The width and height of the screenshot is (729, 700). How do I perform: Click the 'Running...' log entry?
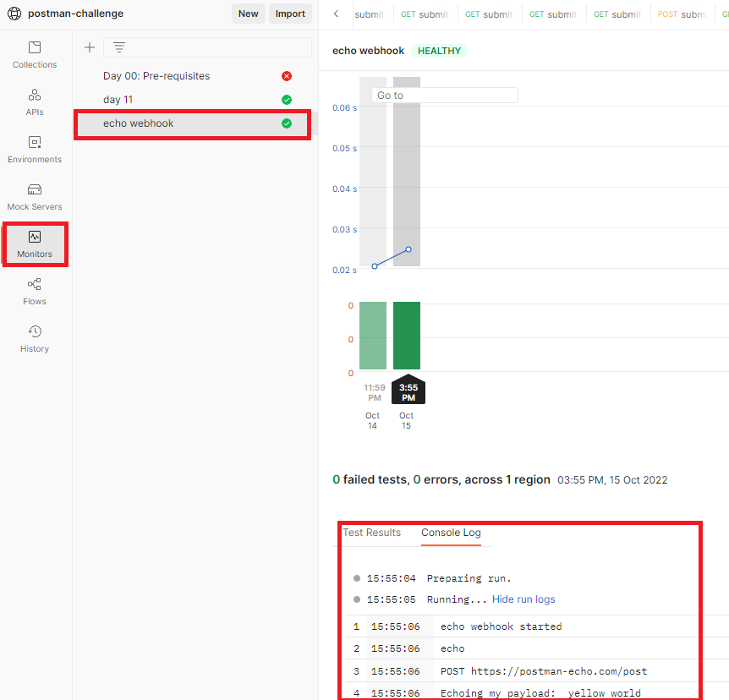point(457,599)
